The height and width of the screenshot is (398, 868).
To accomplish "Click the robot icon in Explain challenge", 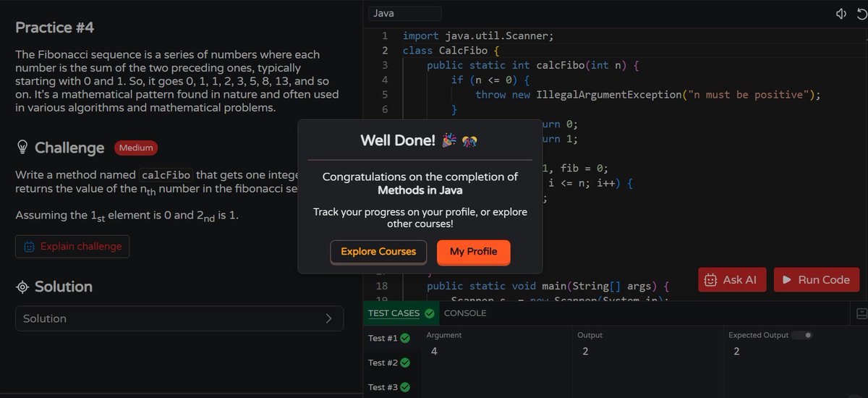I will [30, 246].
